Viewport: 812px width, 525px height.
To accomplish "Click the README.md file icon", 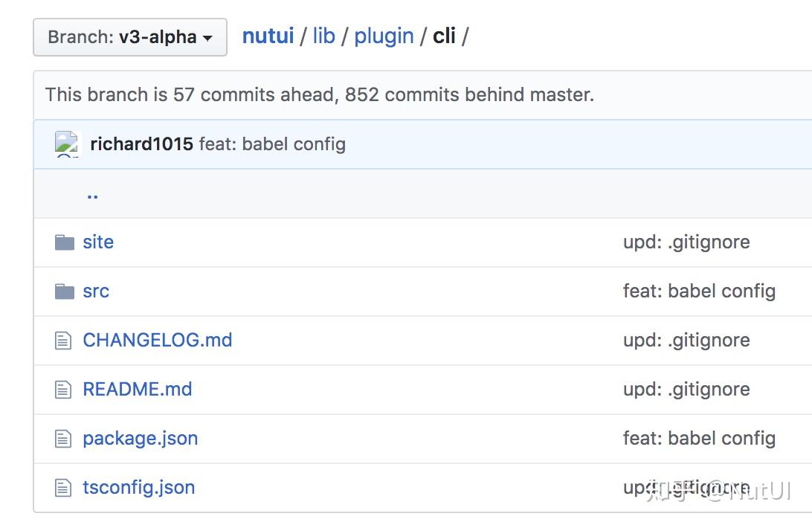I will (x=64, y=390).
